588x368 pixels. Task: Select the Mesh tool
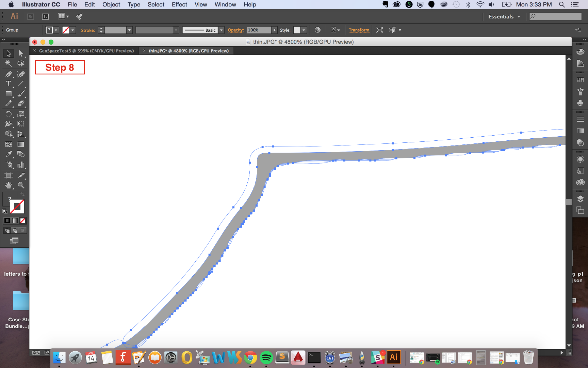[x=9, y=144]
